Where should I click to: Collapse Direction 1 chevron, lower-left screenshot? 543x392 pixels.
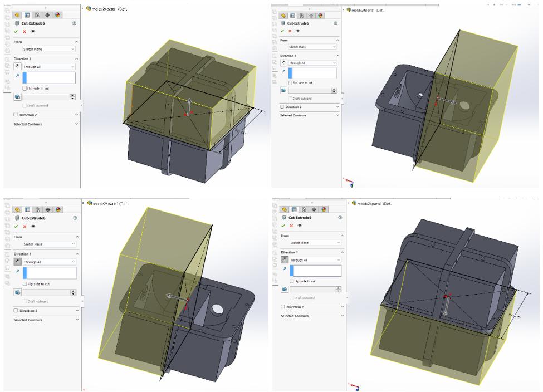tap(77, 254)
